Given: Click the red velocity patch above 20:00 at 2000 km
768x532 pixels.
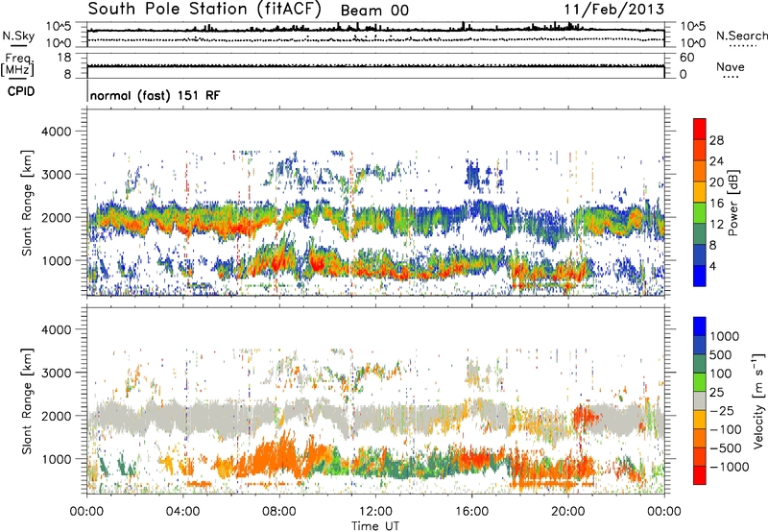Looking at the screenshot, I should [585, 415].
